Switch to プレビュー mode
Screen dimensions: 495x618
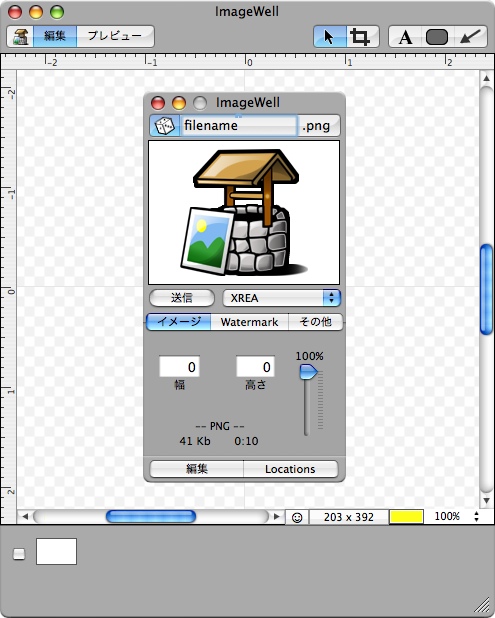115,37
